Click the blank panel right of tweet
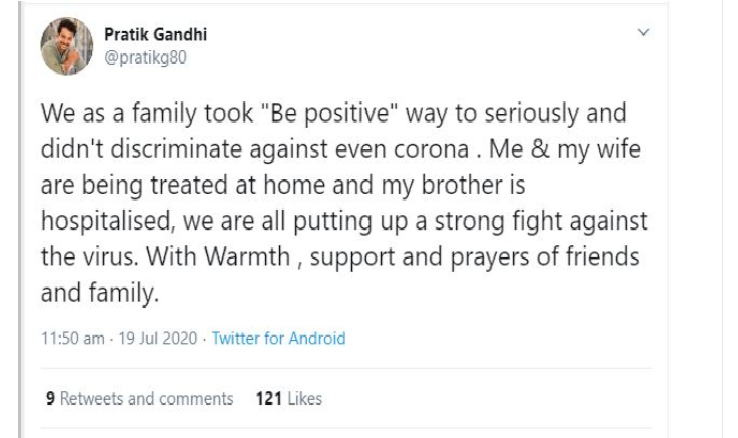The height and width of the screenshot is (438, 738). [729, 220]
